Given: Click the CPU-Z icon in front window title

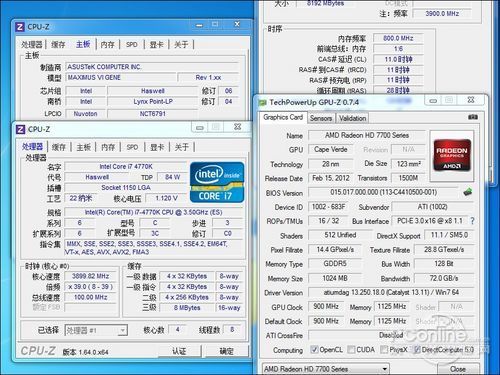Looking at the screenshot, I should [20, 129].
